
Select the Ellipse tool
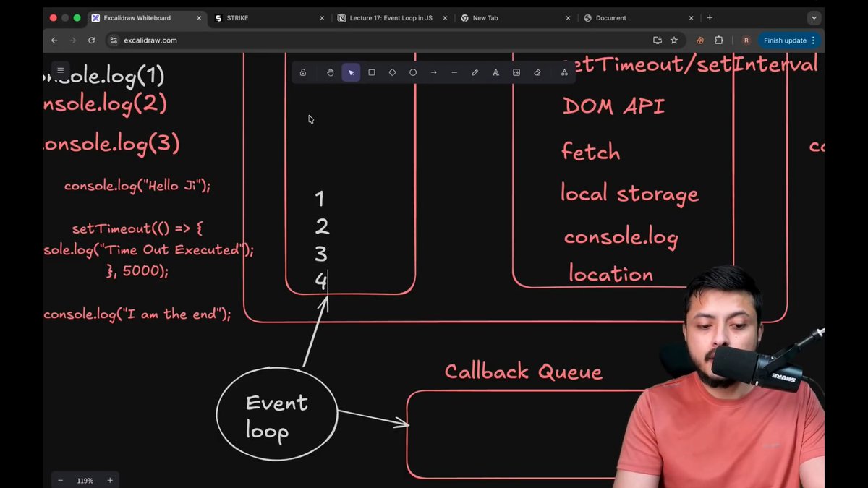pos(413,72)
